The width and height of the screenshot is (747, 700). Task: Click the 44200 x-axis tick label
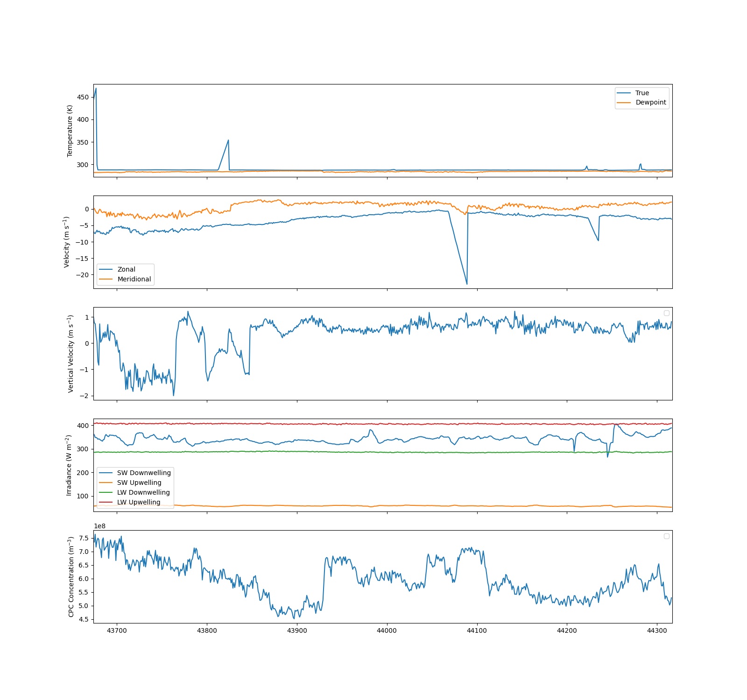(x=567, y=630)
